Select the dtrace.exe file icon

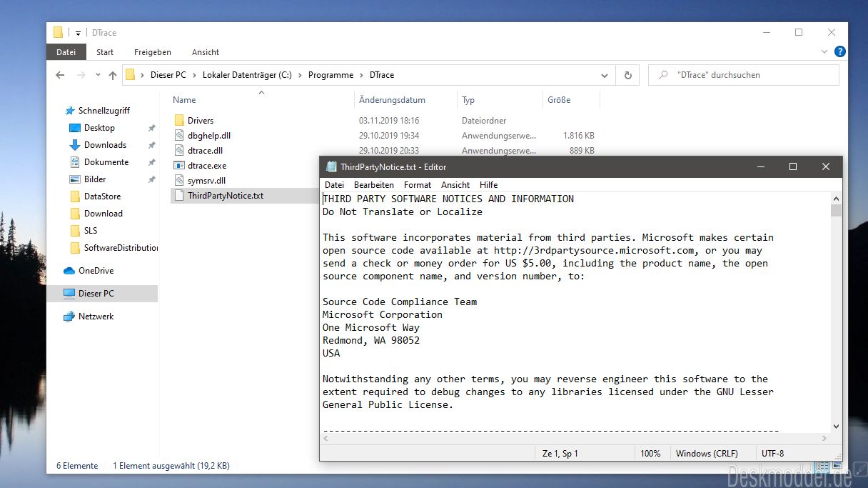coord(180,166)
